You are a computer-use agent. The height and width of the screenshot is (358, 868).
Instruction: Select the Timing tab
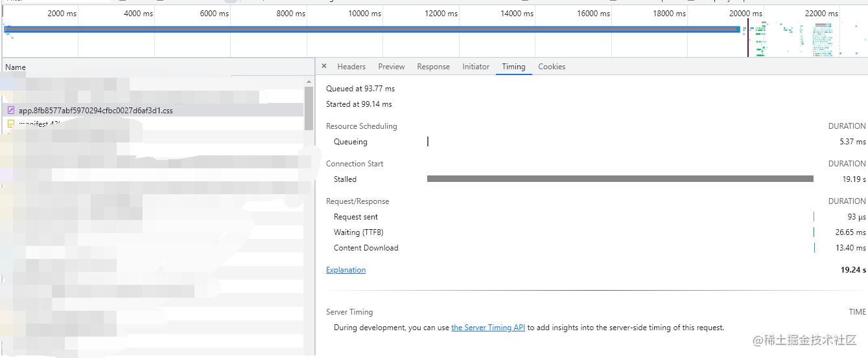tap(513, 67)
